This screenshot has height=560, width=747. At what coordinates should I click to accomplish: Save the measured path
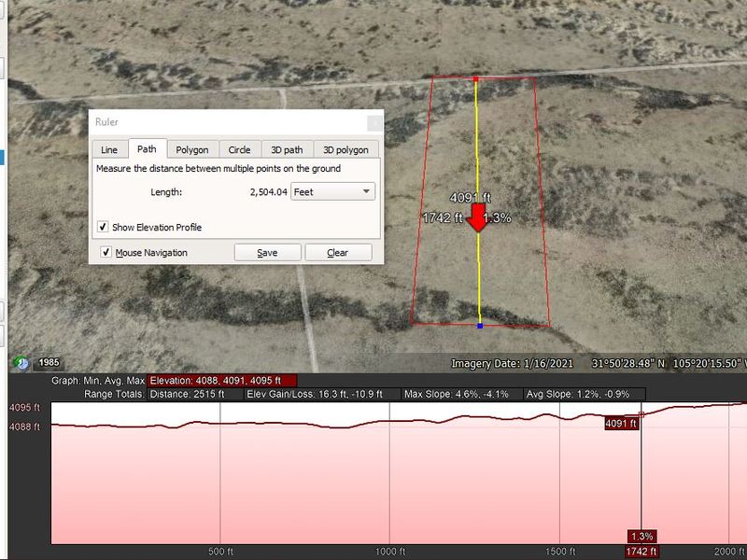pyautogui.click(x=268, y=251)
